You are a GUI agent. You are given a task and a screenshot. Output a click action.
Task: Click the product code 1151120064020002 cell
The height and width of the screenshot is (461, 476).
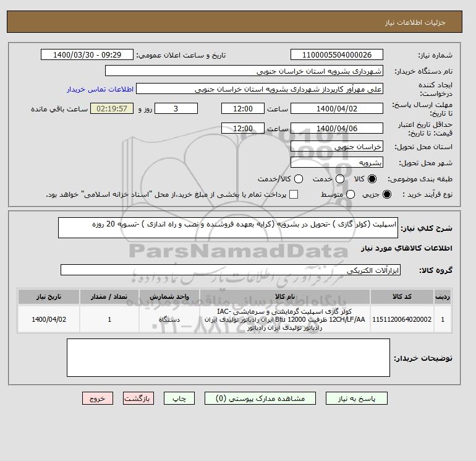pyautogui.click(x=402, y=319)
